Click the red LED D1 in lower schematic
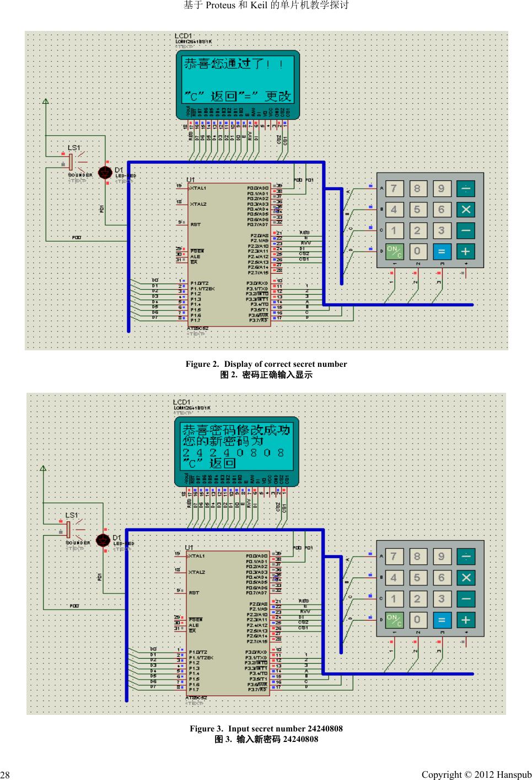Viewport: 532px width, 780px height. 103,541
